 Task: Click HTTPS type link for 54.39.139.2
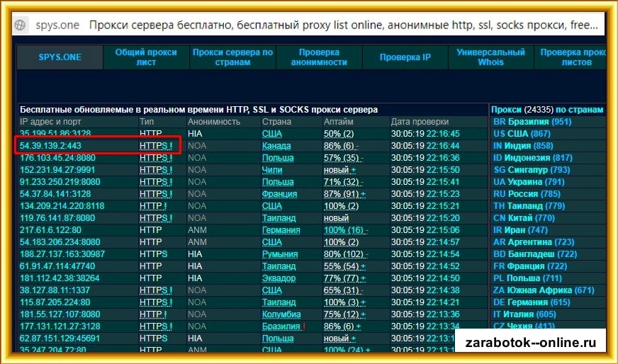156,146
